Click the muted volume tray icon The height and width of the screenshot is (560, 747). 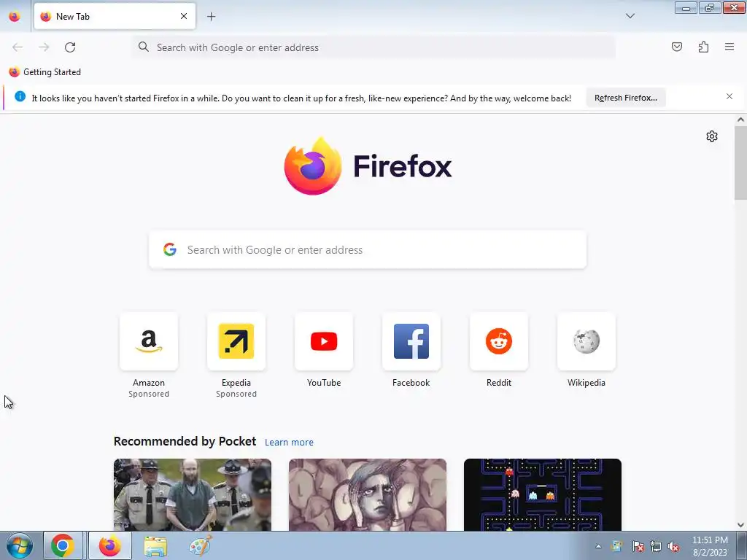[673, 547]
